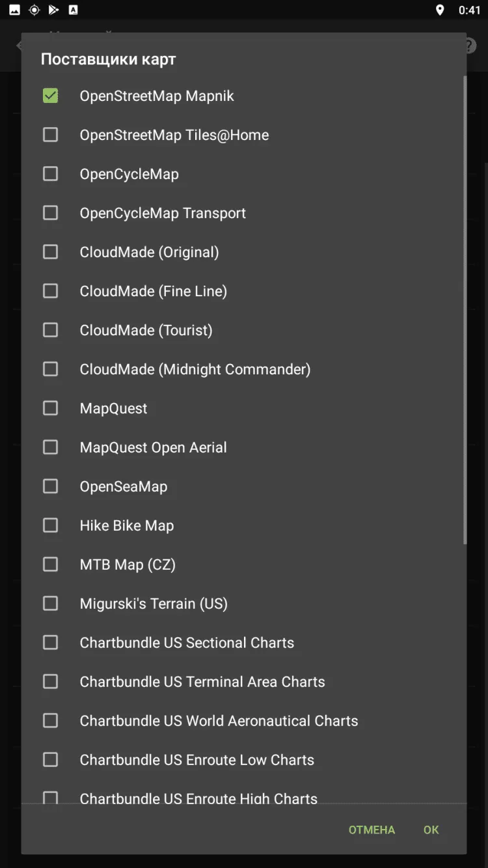Check CloudMade (Original) option
The image size is (488, 868).
[50, 252]
